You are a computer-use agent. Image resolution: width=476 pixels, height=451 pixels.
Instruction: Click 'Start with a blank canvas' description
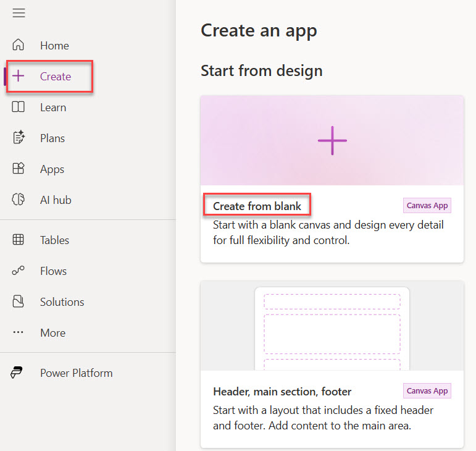(x=328, y=233)
